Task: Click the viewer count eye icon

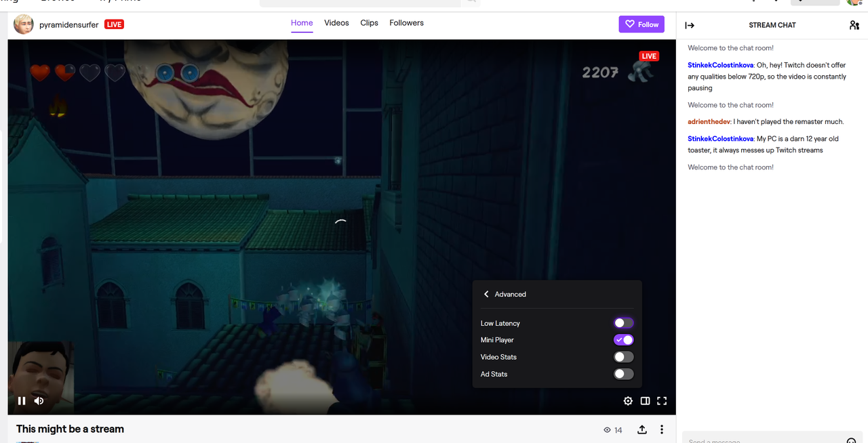Action: [607, 430]
